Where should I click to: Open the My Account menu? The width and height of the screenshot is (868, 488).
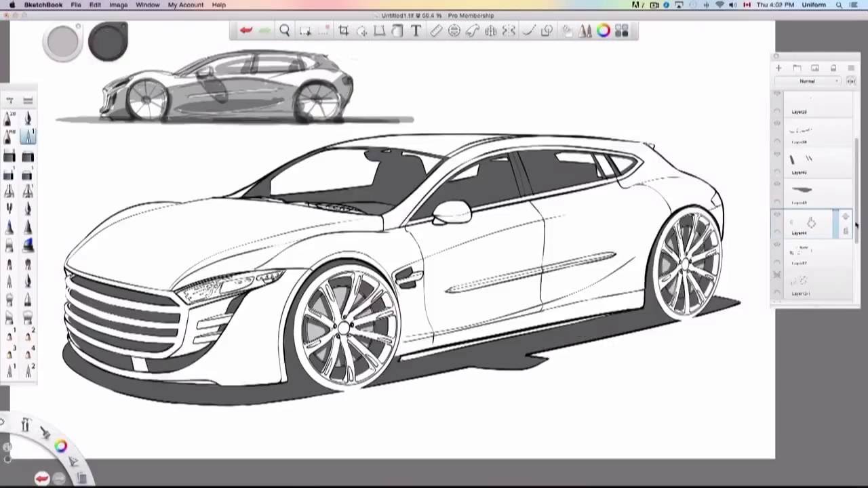click(x=185, y=5)
